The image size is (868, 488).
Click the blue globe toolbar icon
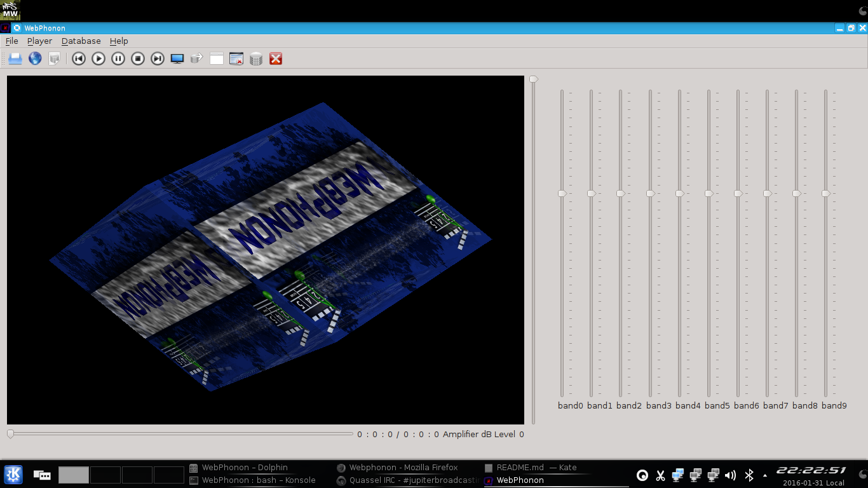coord(35,58)
